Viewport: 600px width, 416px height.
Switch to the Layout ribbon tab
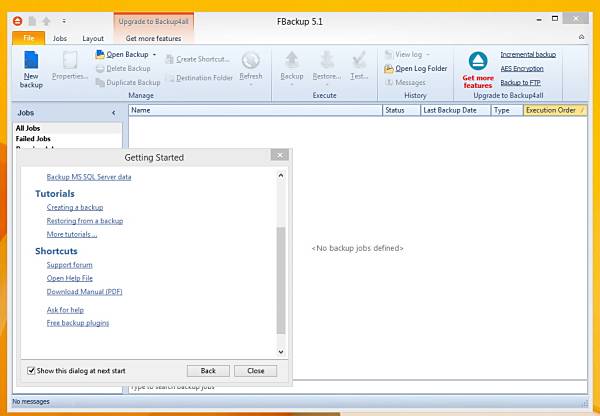[93, 38]
